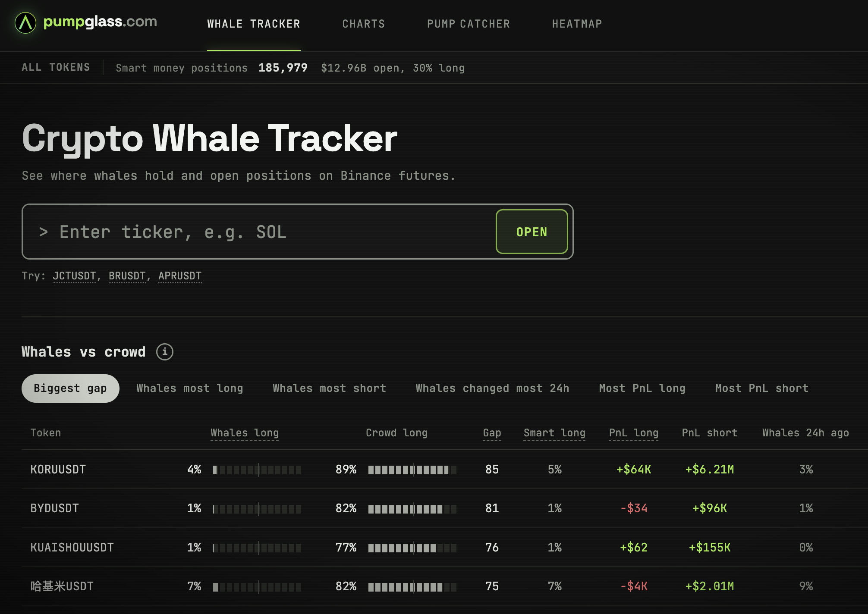The width and height of the screenshot is (868, 614).
Task: Open the Whales vs crowd info icon
Action: tap(165, 352)
